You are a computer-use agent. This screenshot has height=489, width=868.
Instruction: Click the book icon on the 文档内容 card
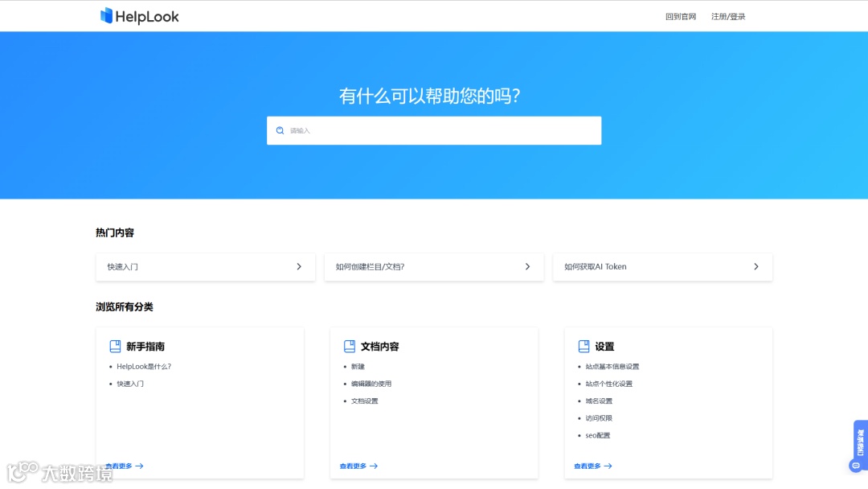click(x=349, y=346)
